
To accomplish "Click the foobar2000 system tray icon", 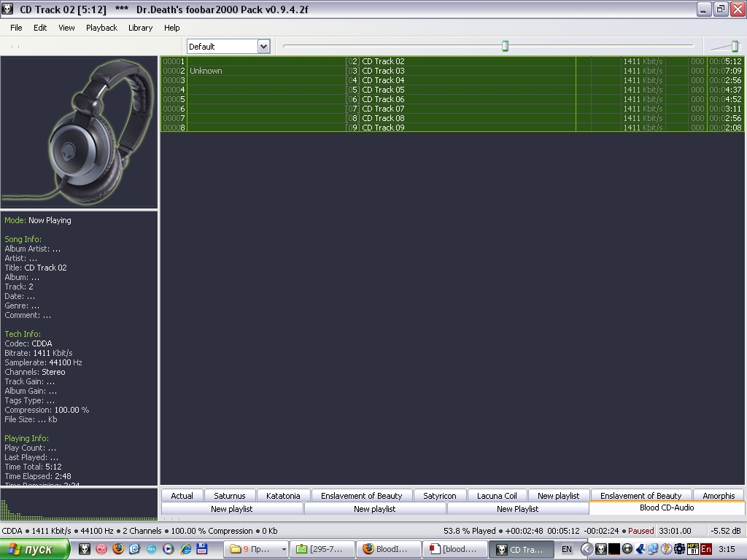I will (x=601, y=549).
